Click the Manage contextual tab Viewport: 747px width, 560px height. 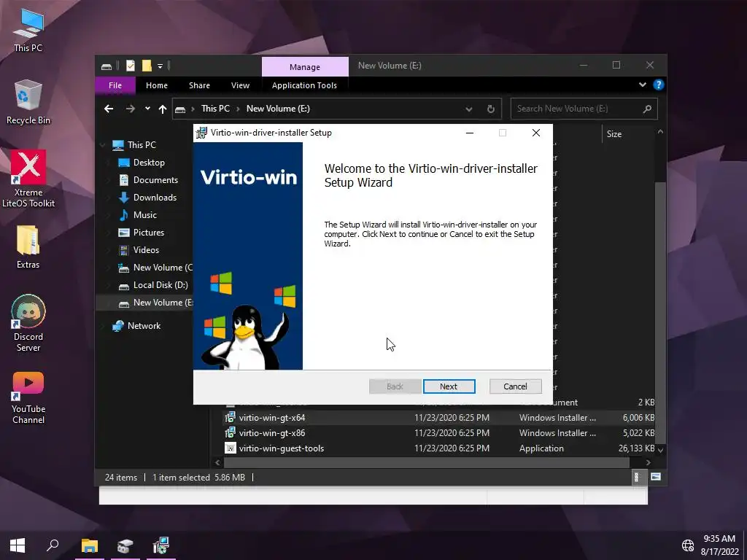(305, 66)
